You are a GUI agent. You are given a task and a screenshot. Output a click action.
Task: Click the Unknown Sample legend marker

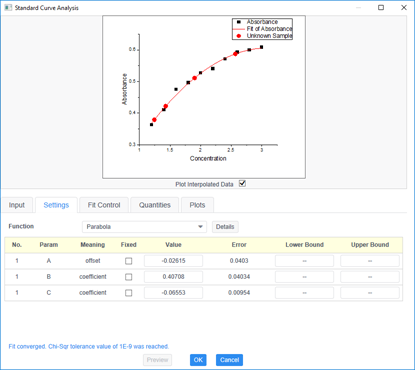click(x=239, y=36)
